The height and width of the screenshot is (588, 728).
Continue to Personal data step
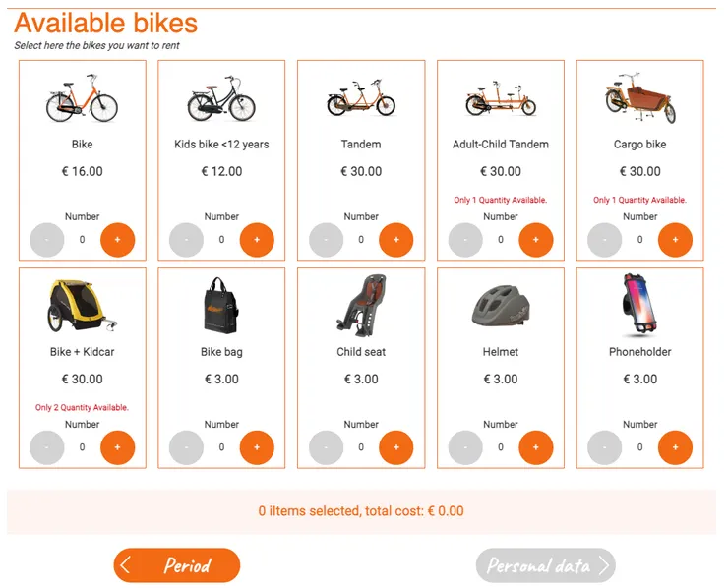tap(545, 565)
